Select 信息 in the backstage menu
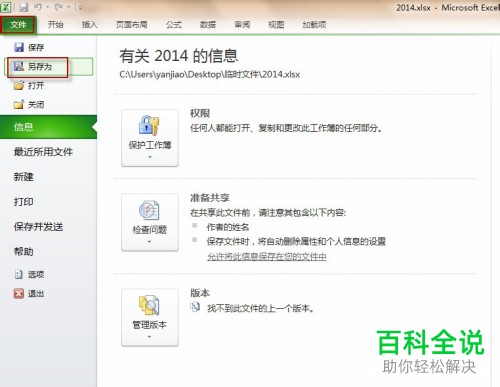Screen dimensions: 500x387 pyautogui.click(x=48, y=127)
